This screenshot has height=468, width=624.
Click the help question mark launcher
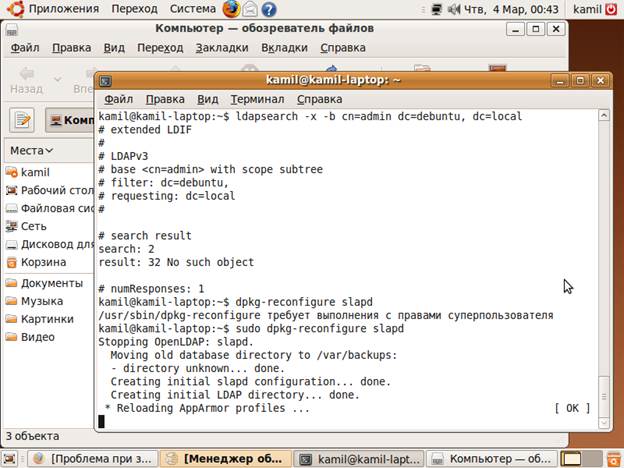270,10
